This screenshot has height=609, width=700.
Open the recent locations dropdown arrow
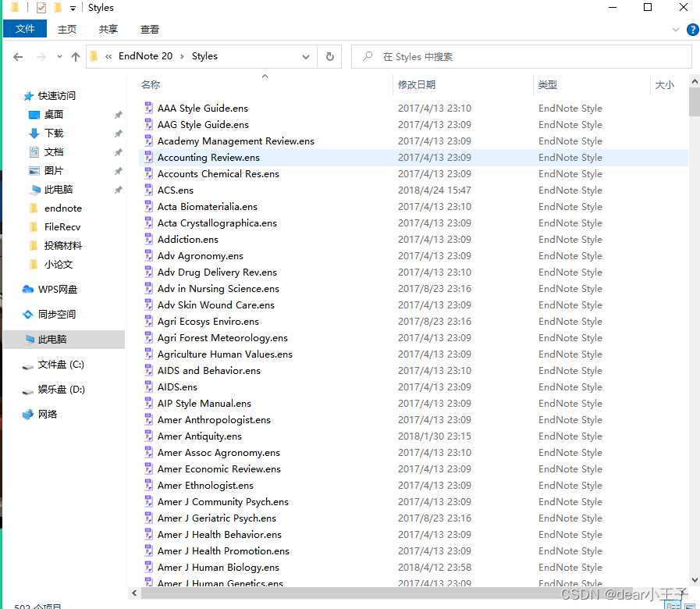click(x=59, y=57)
